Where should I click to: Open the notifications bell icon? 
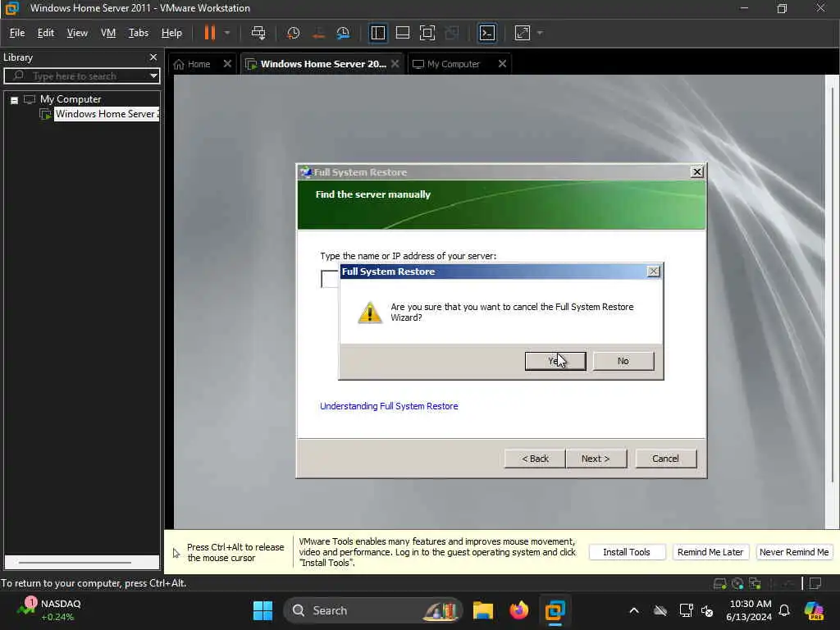784,610
